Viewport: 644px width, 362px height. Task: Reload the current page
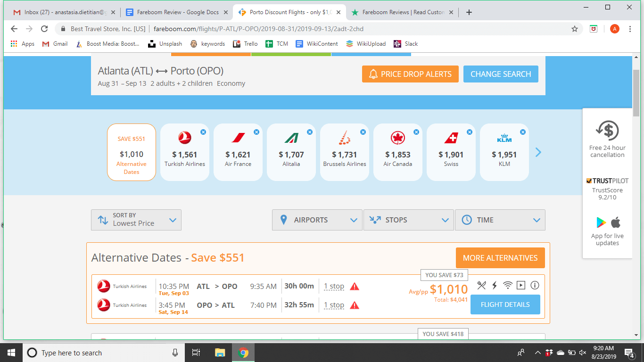(44, 29)
